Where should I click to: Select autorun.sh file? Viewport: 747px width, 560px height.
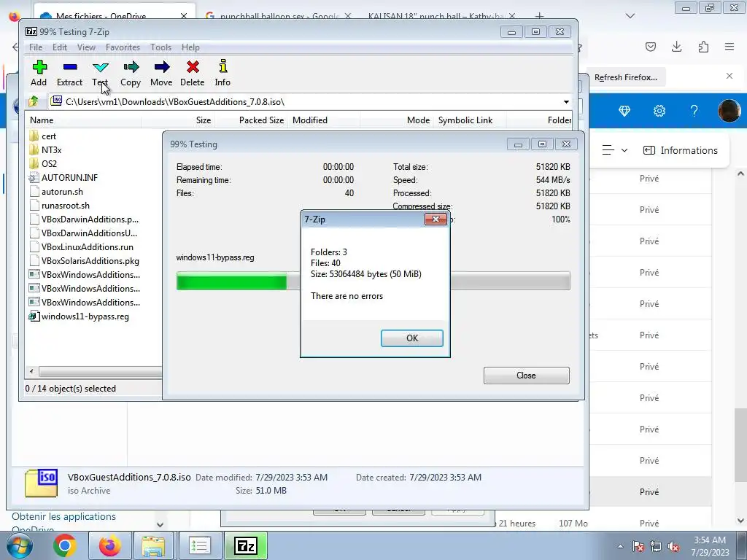pyautogui.click(x=56, y=192)
